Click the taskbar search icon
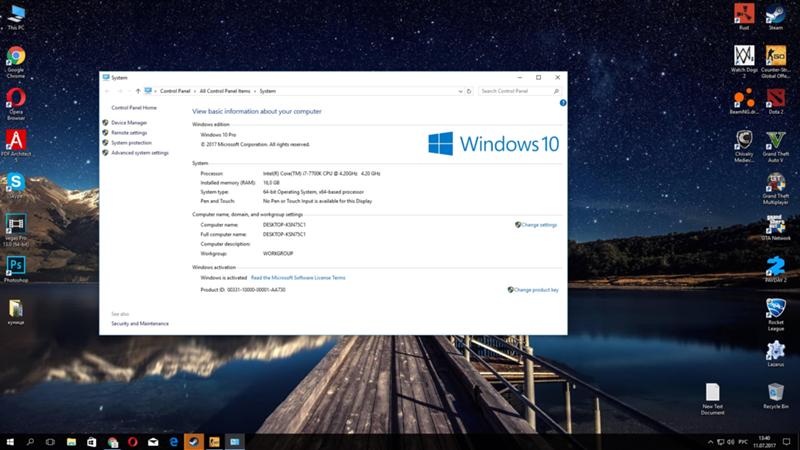 click(x=31, y=442)
